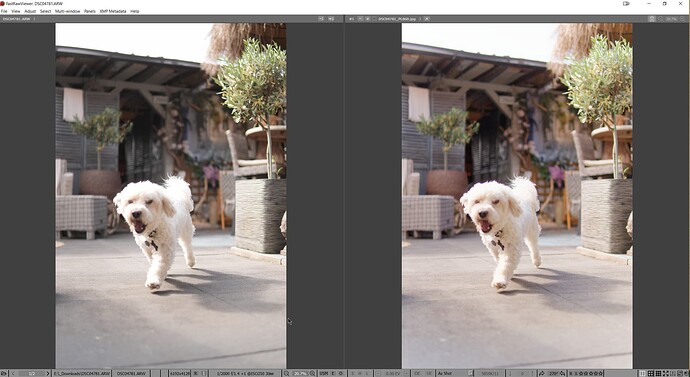Toggle overexposure OE indicator
The image size is (690, 377).
coord(417,373)
